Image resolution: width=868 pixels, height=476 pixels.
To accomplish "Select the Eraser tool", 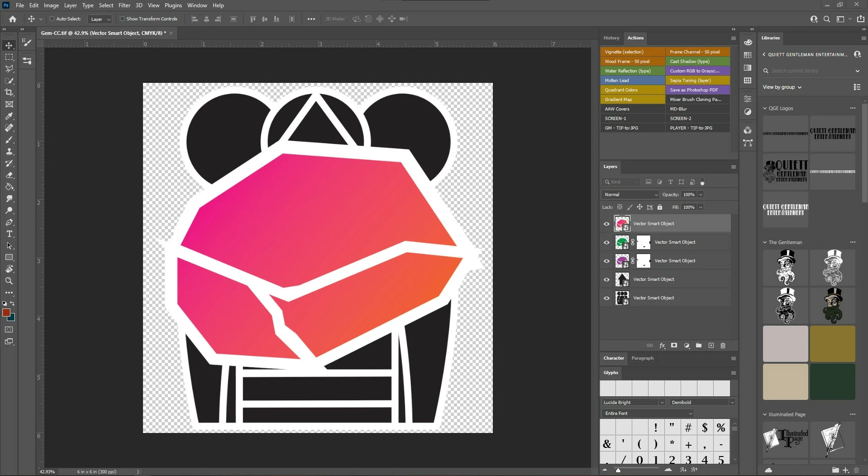I will 9,175.
